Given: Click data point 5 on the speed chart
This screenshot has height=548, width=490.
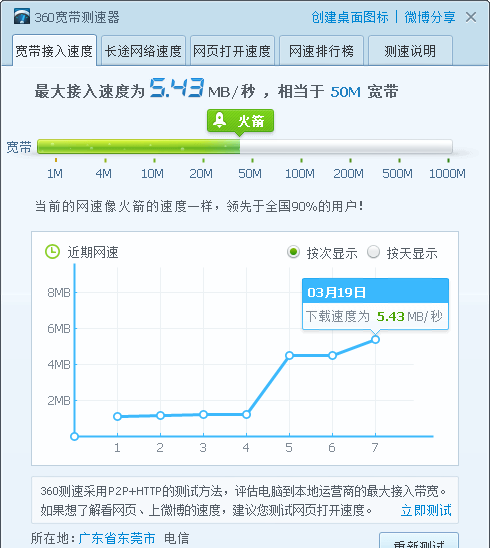Looking at the screenshot, I should coord(289,355).
